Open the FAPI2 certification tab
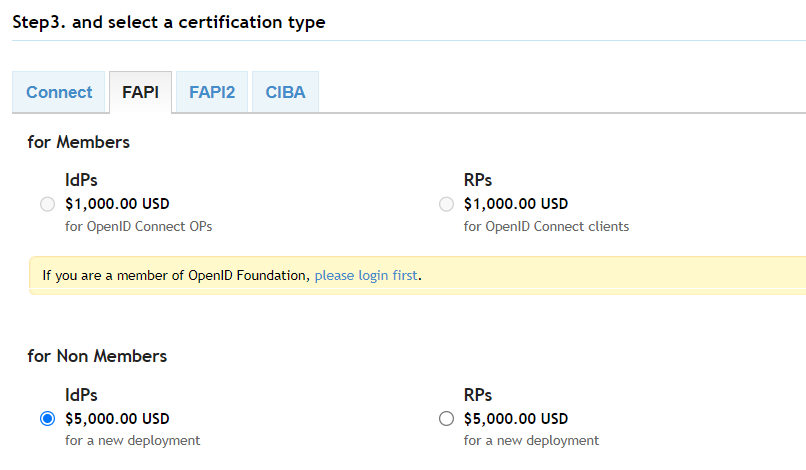Screen dimensions: 806x470 pyautogui.click(x=212, y=92)
